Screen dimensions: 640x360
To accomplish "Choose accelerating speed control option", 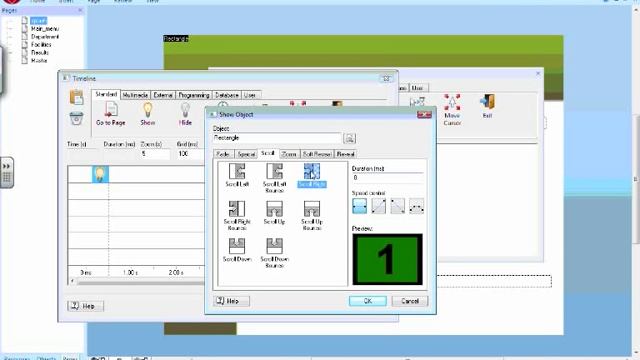I will [378, 206].
